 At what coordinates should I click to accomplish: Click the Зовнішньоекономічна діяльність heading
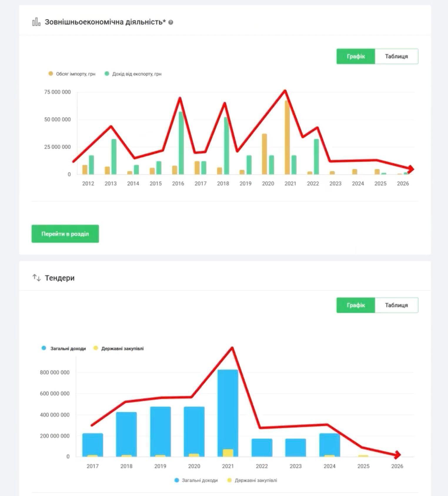coord(105,22)
